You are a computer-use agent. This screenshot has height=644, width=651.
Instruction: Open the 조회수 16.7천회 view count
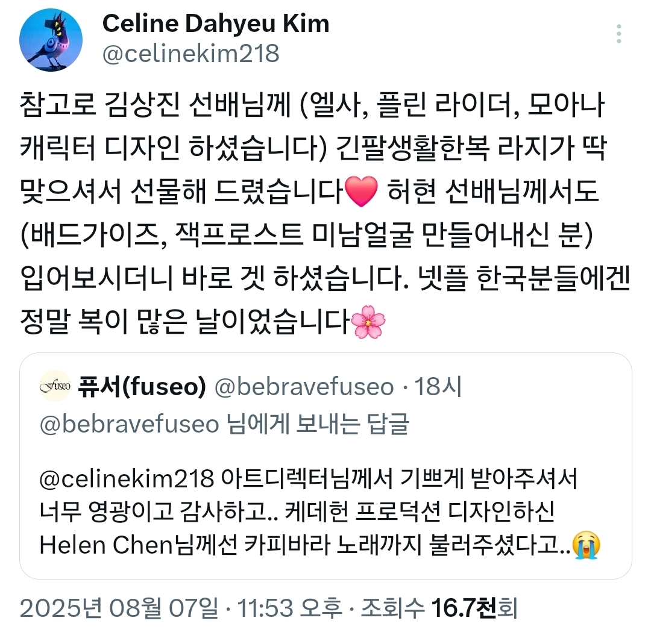[x=439, y=608]
